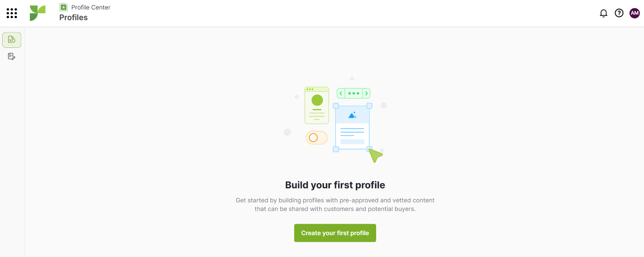Open the AM user avatar menu
This screenshot has height=257, width=644.
click(x=635, y=13)
